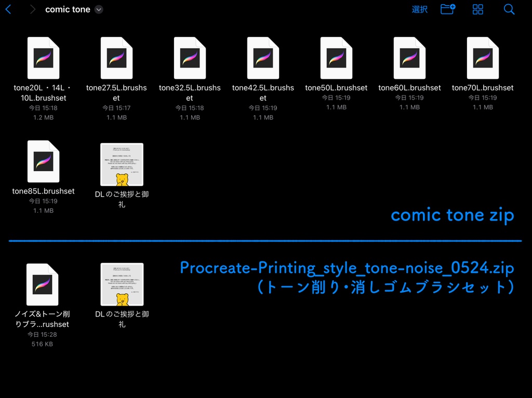This screenshot has width=532, height=398.
Task: Open the noise and tone eraser brushset
Action: [x=42, y=283]
